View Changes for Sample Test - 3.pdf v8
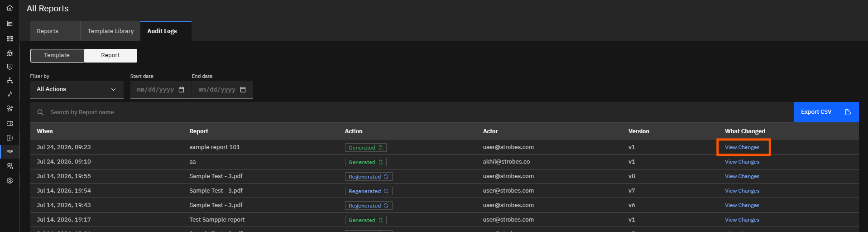This screenshot has height=232, width=868. point(742,176)
